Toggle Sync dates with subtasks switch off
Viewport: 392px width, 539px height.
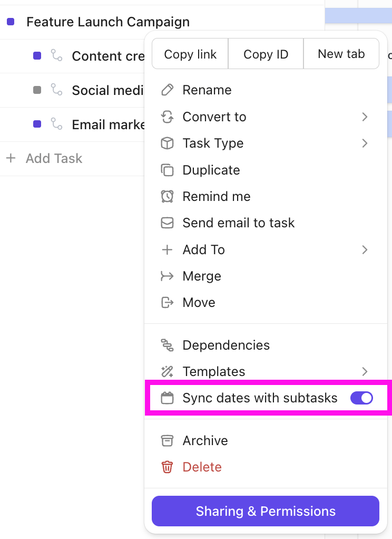[361, 398]
